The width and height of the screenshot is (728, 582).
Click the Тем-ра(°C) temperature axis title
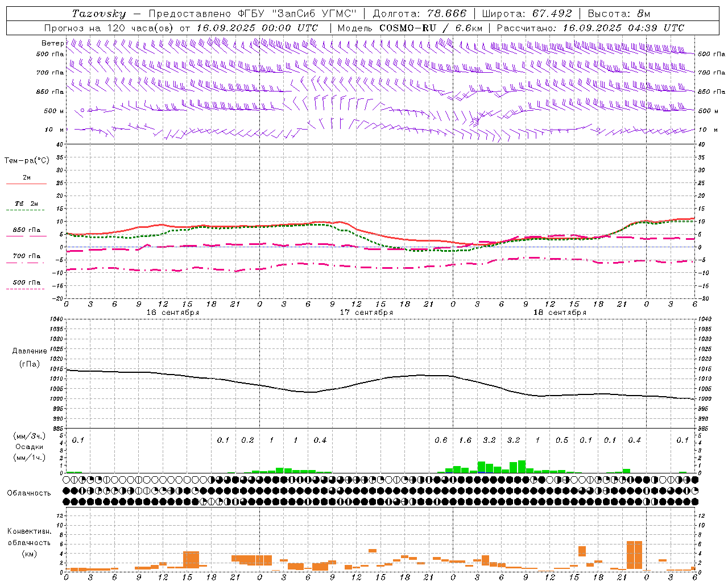[x=27, y=161]
